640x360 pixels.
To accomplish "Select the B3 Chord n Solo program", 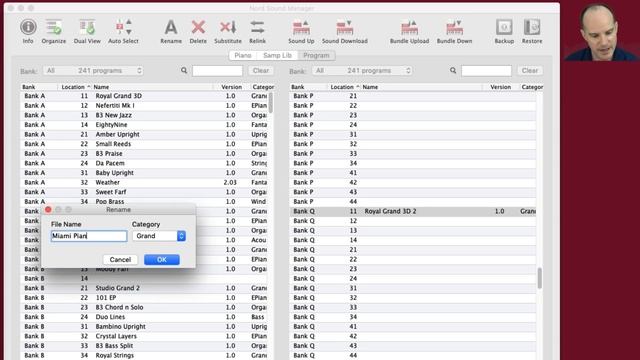I will tap(144, 307).
